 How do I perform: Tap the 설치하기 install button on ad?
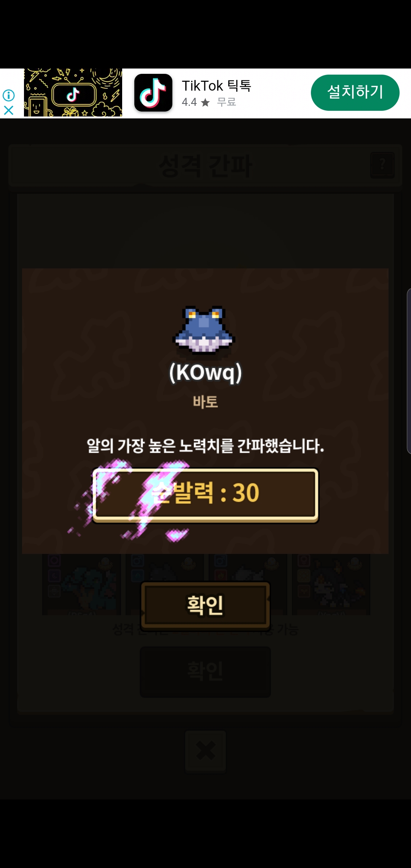click(355, 93)
